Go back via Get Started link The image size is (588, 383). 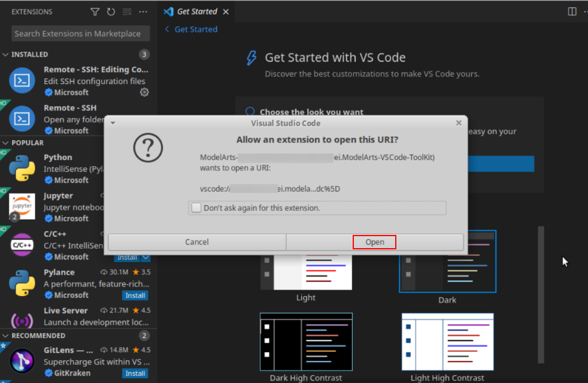tap(196, 29)
